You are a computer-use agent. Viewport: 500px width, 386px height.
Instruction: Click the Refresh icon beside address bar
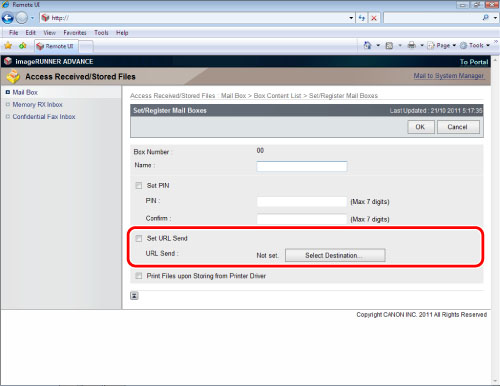(x=362, y=18)
